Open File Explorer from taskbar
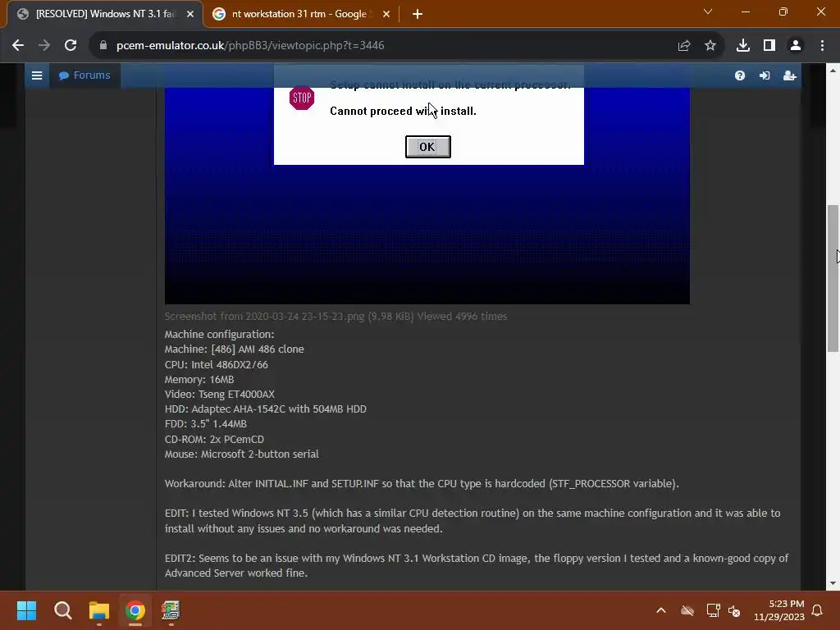 click(x=99, y=610)
